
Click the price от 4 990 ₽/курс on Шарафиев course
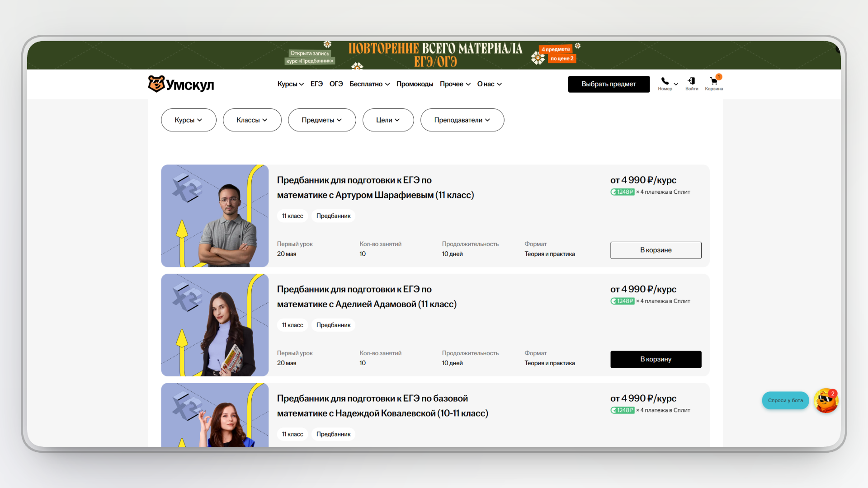[643, 180]
